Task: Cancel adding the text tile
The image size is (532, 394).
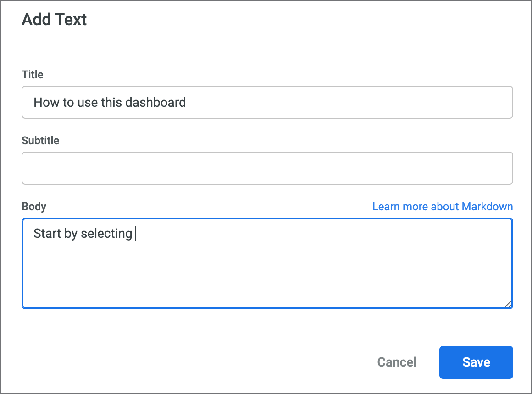Action: pyautogui.click(x=396, y=362)
